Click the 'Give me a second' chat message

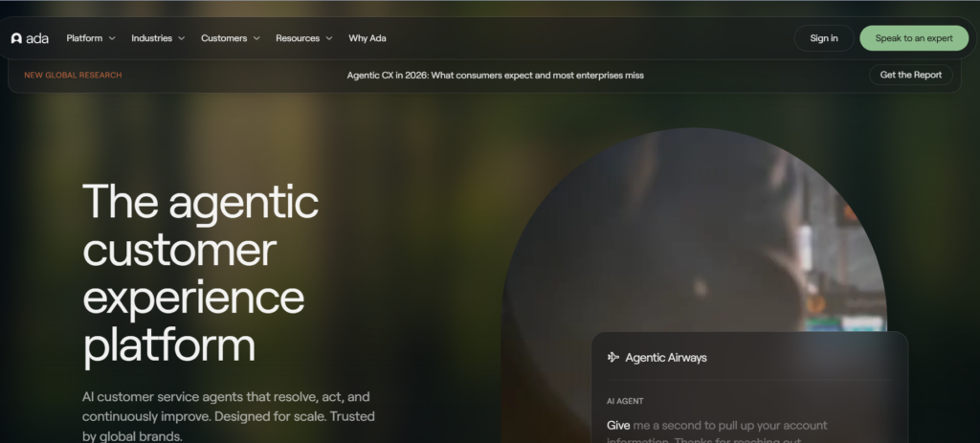(x=717, y=432)
